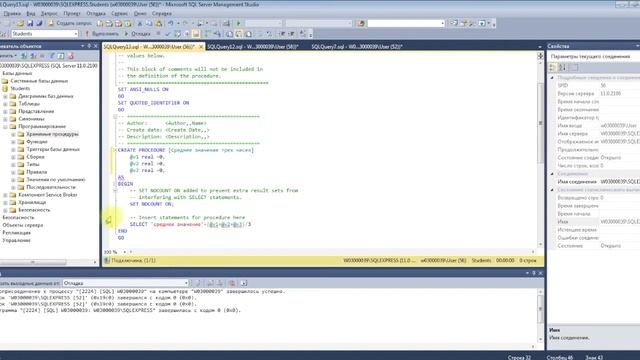Click the Disconnect icon in Object Explorer toolbar
Image resolution: width=640 pixels, height=360 pixels.
coord(33,56)
